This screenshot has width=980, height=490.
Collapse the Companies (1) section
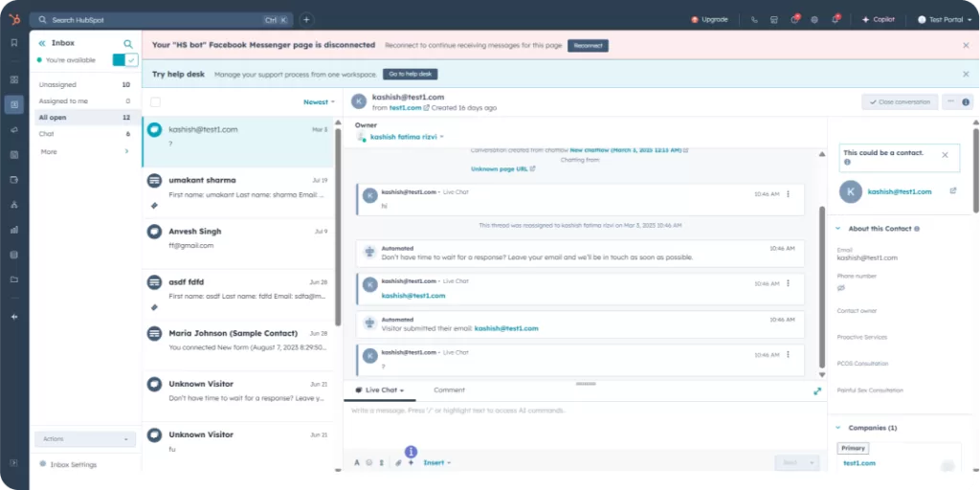(x=838, y=428)
